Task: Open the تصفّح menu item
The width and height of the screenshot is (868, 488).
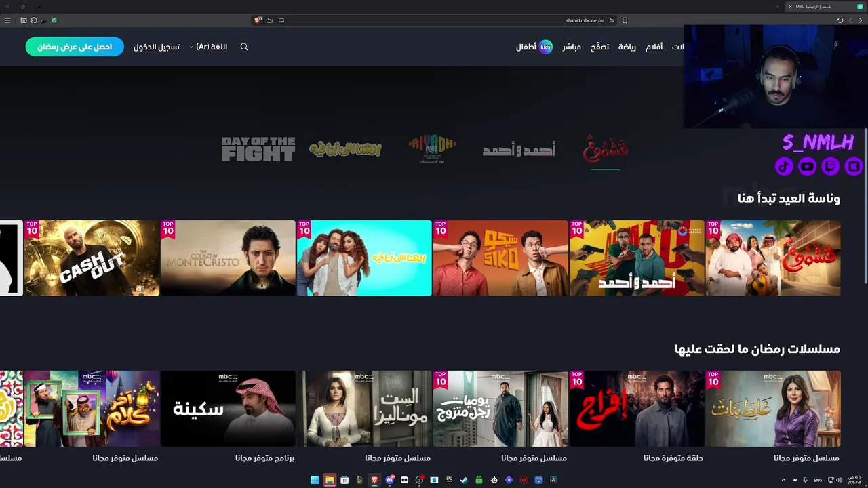Action: [599, 47]
